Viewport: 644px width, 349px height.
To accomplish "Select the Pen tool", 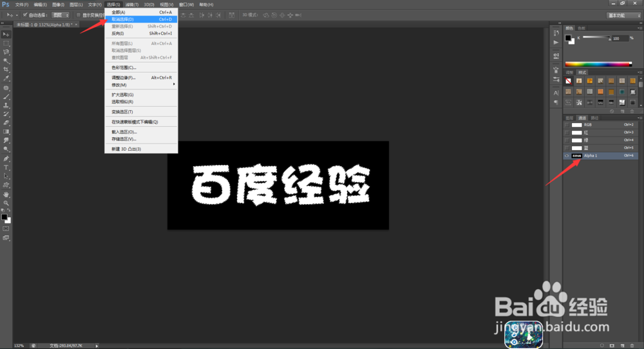I will tap(6, 158).
